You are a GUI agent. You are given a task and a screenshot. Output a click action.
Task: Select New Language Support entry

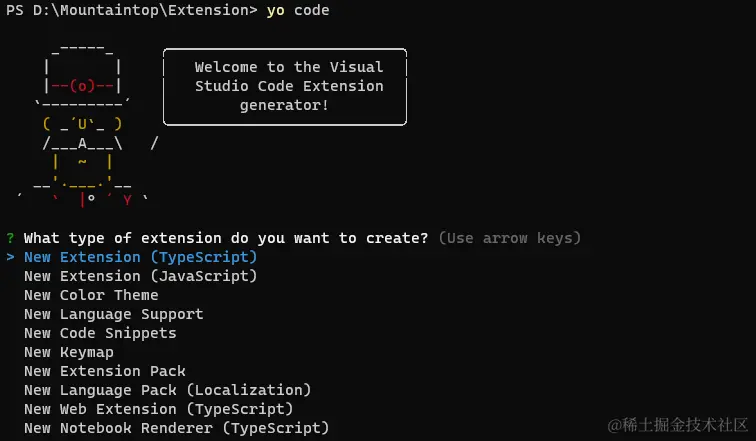click(114, 314)
